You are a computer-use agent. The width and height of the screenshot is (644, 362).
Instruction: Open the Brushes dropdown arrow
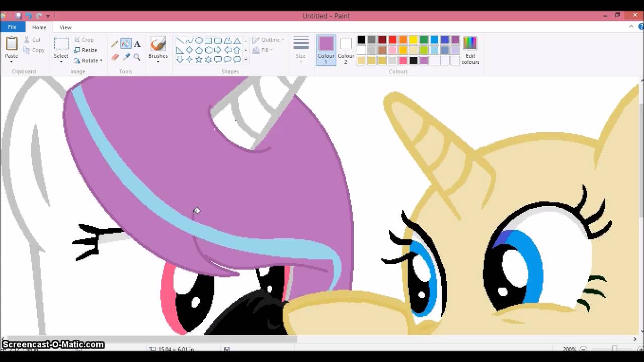(158, 62)
